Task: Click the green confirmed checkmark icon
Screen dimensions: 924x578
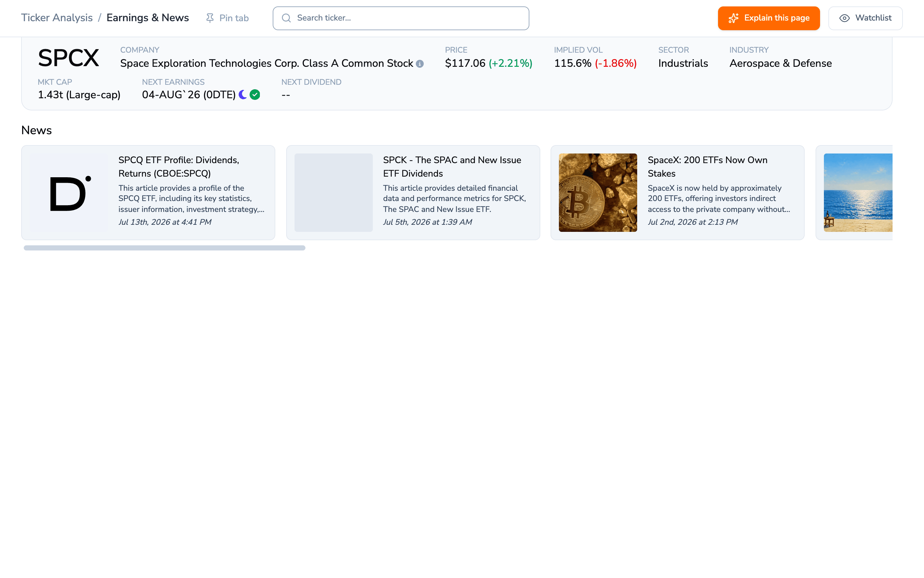Action: (x=255, y=94)
